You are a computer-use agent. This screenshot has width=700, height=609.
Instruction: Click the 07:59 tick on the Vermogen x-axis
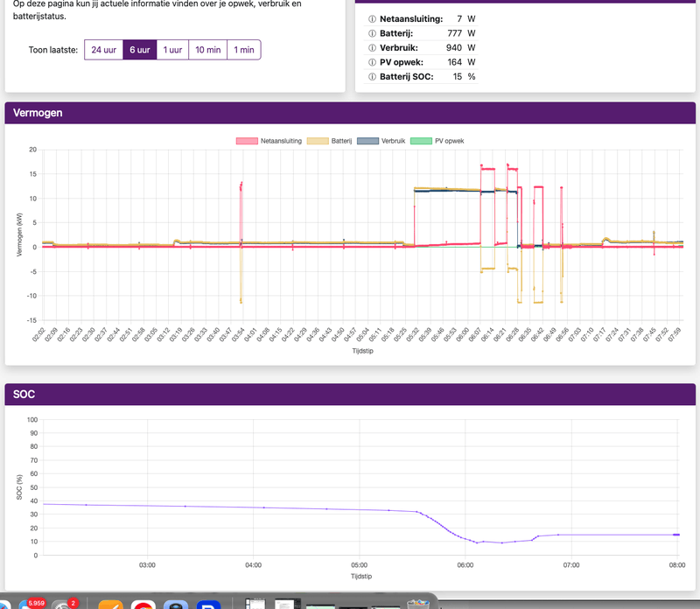click(674, 335)
